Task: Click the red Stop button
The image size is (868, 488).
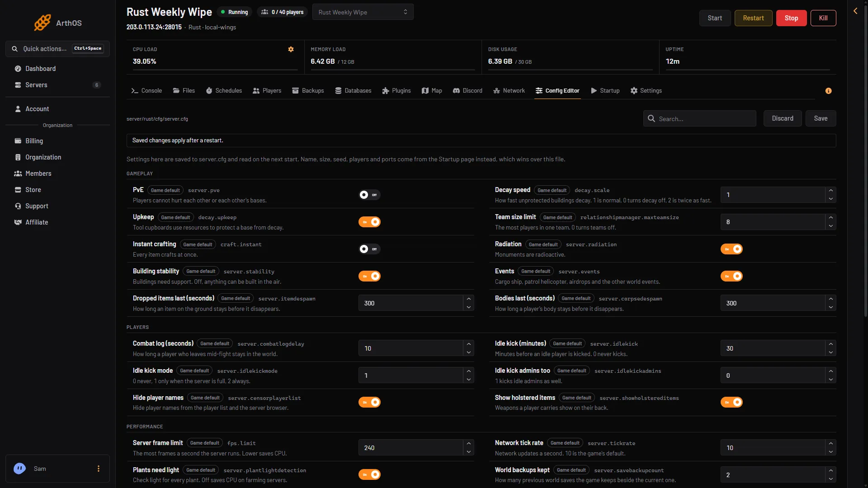Action: point(791,18)
